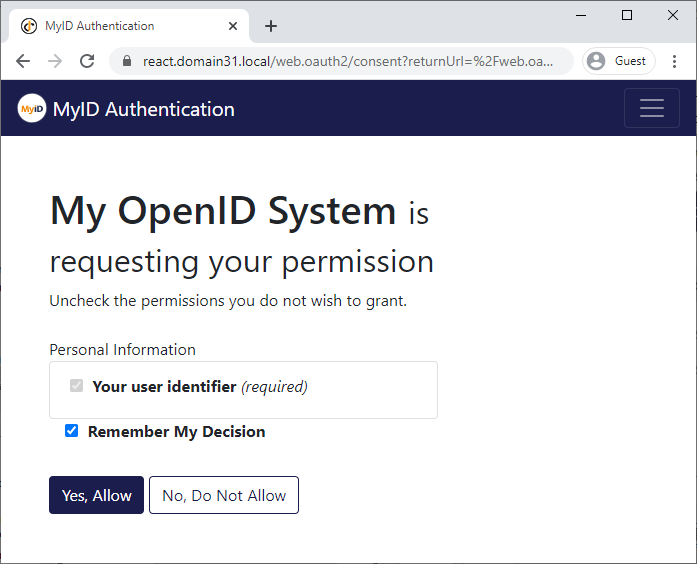Reload the consent page
The width and height of the screenshot is (697, 564).
87,61
